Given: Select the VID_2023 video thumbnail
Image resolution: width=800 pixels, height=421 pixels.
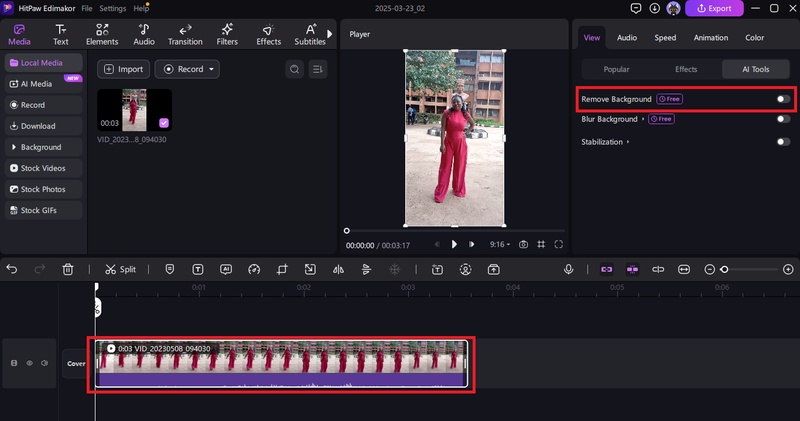Looking at the screenshot, I should pos(134,110).
